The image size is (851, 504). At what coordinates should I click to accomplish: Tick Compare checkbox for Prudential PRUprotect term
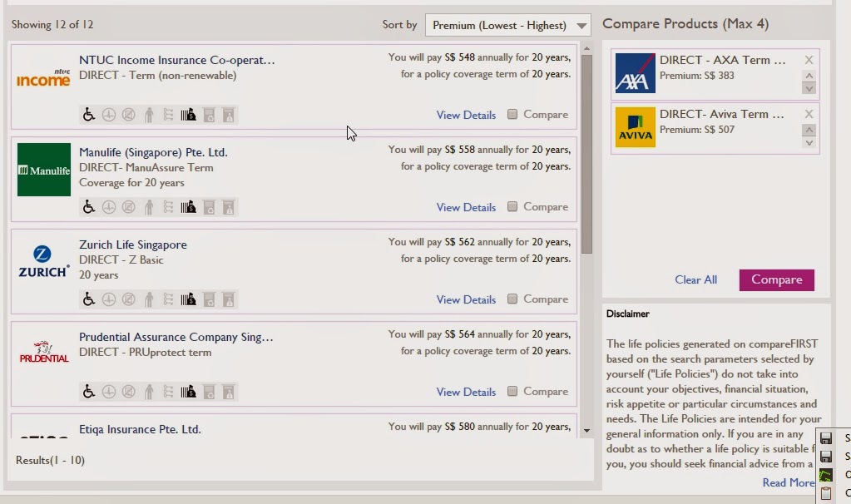point(512,391)
